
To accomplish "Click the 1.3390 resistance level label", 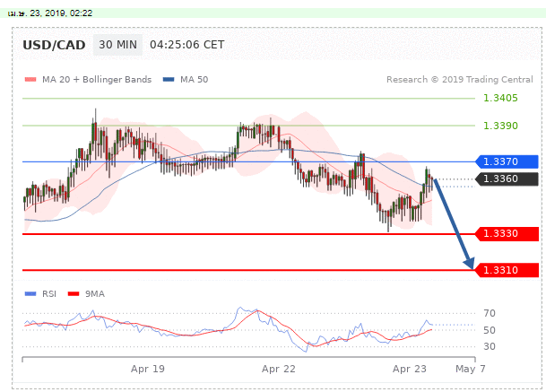I will (x=500, y=126).
